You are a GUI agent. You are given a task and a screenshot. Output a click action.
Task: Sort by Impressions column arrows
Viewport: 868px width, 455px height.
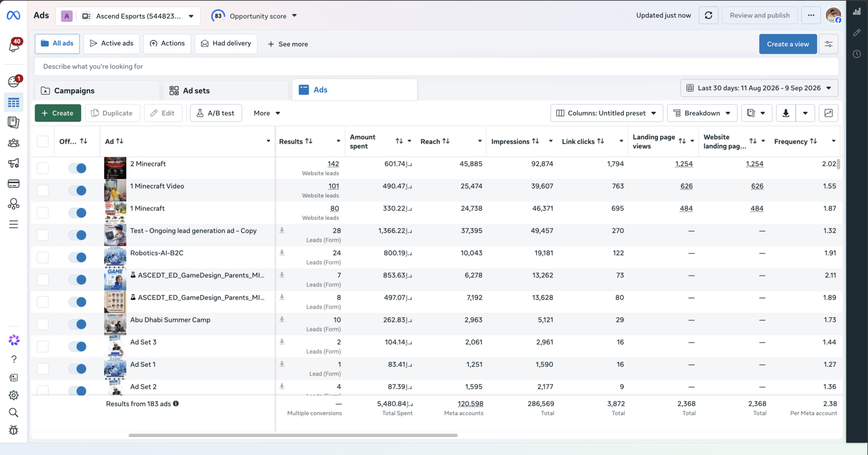click(x=535, y=141)
